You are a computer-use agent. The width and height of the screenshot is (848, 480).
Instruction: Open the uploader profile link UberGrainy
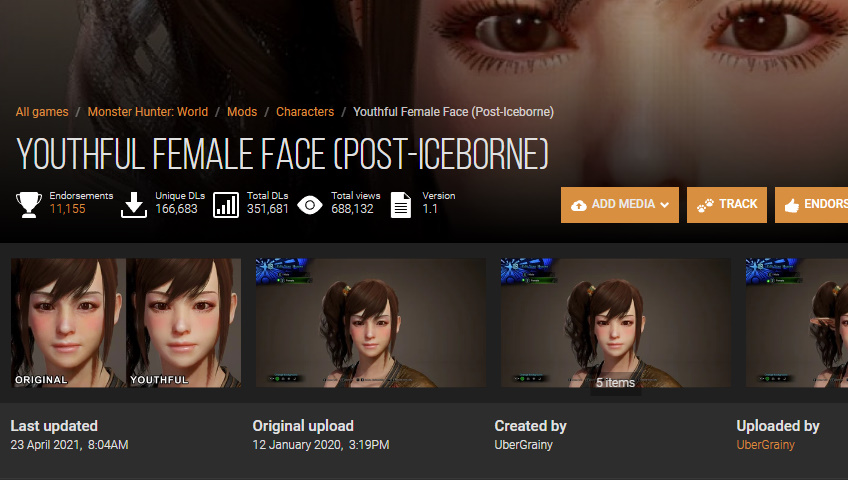[765, 445]
